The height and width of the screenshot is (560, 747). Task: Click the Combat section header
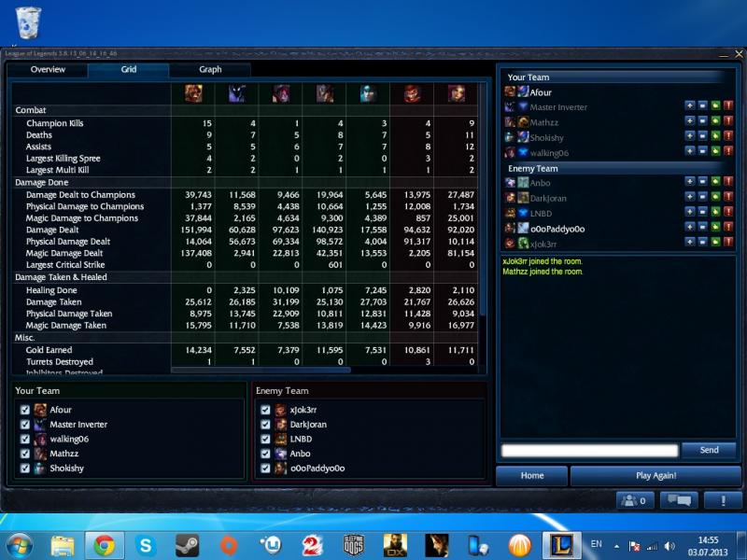coord(31,110)
